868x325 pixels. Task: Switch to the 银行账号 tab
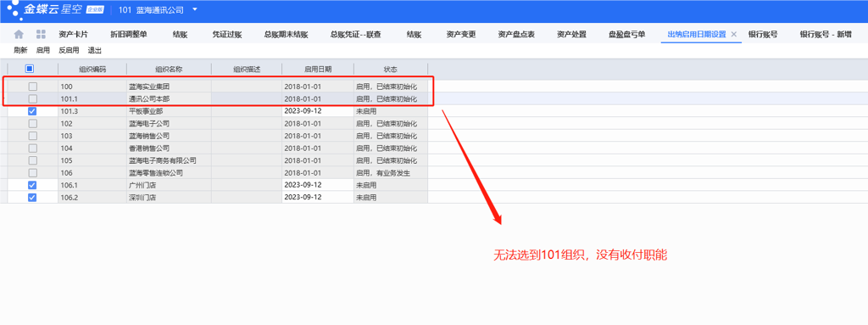[763, 35]
